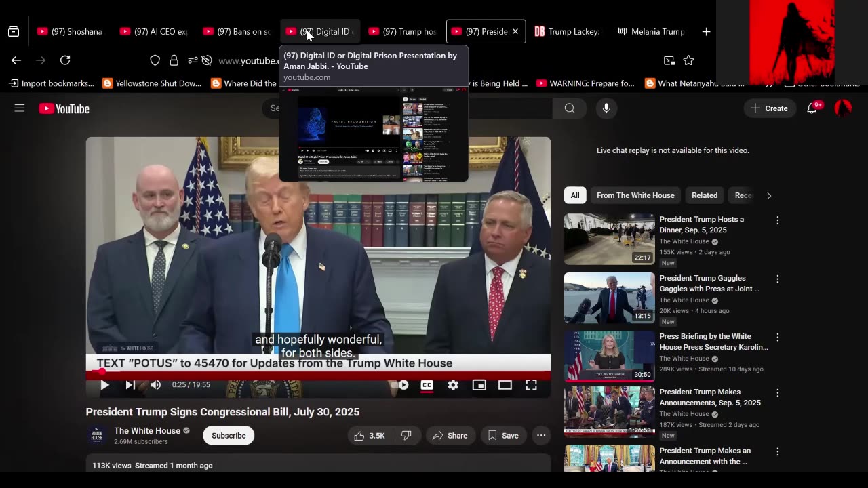Seek on the red video progress bar
The height and width of the screenshot is (488, 868).
coord(318,372)
